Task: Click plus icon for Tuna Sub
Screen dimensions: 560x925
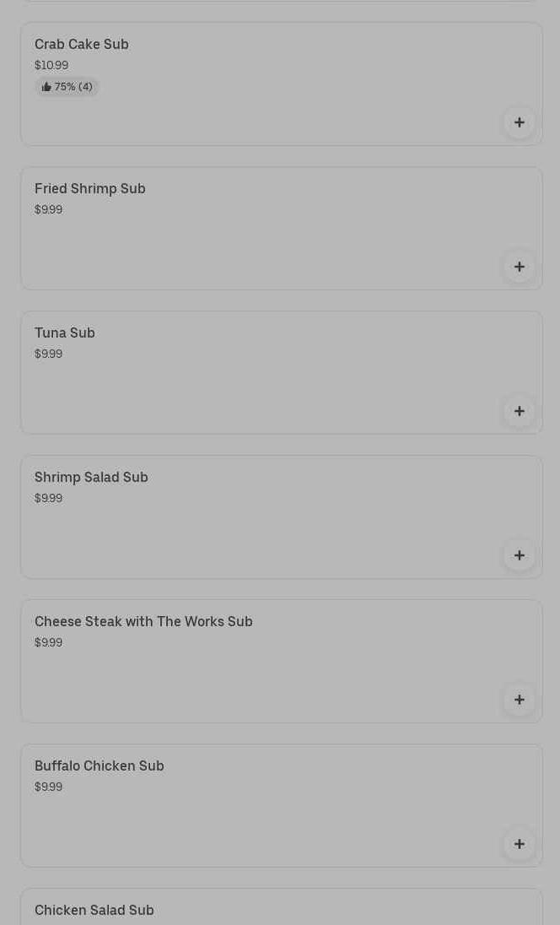Action: tap(520, 411)
